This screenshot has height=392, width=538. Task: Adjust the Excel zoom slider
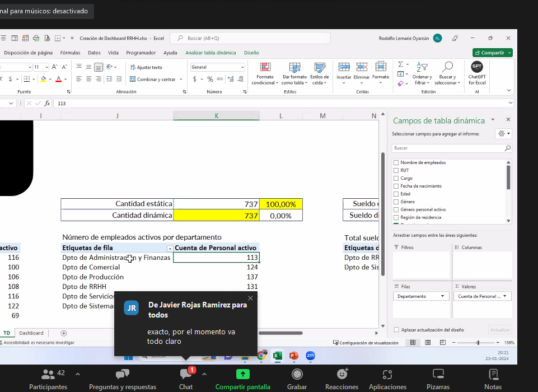pos(478,343)
